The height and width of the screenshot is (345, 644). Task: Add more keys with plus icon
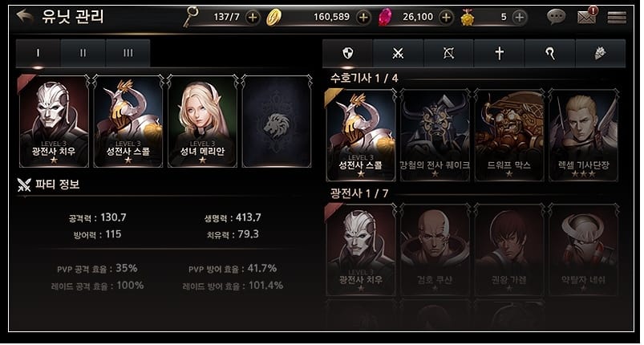click(253, 18)
